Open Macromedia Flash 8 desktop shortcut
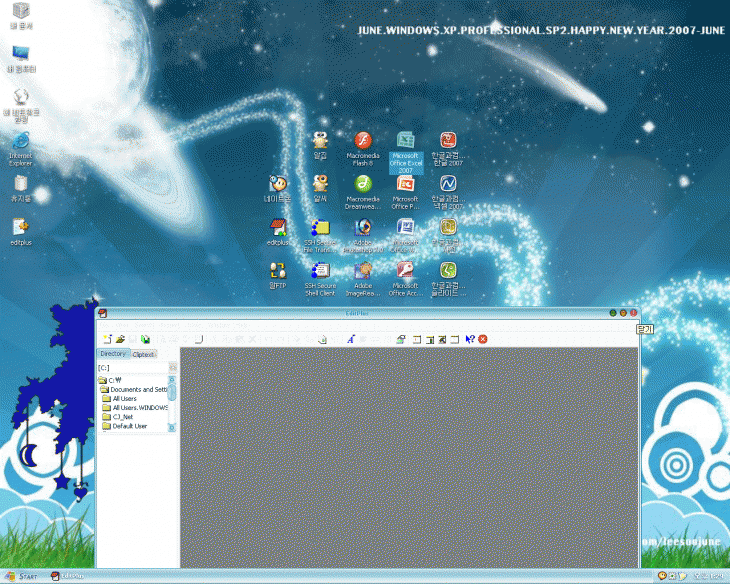The height and width of the screenshot is (584, 730). (x=363, y=140)
